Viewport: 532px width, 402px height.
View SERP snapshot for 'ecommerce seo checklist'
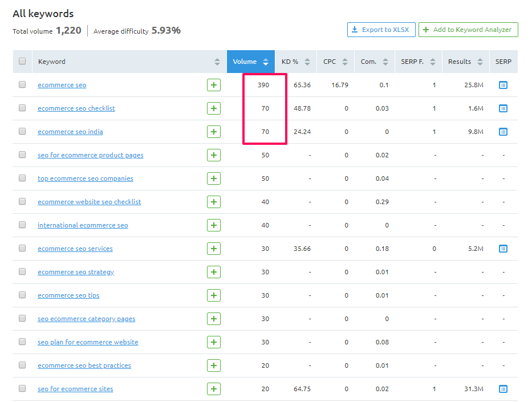click(503, 108)
